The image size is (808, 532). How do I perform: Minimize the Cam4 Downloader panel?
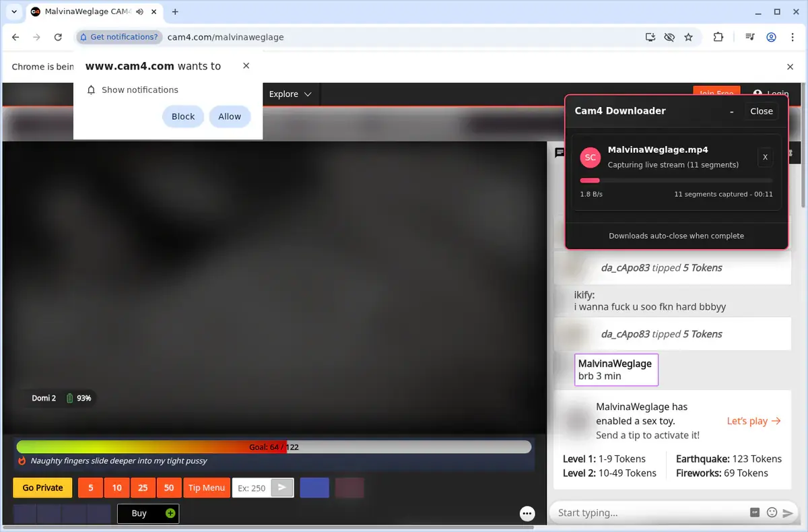(732, 111)
